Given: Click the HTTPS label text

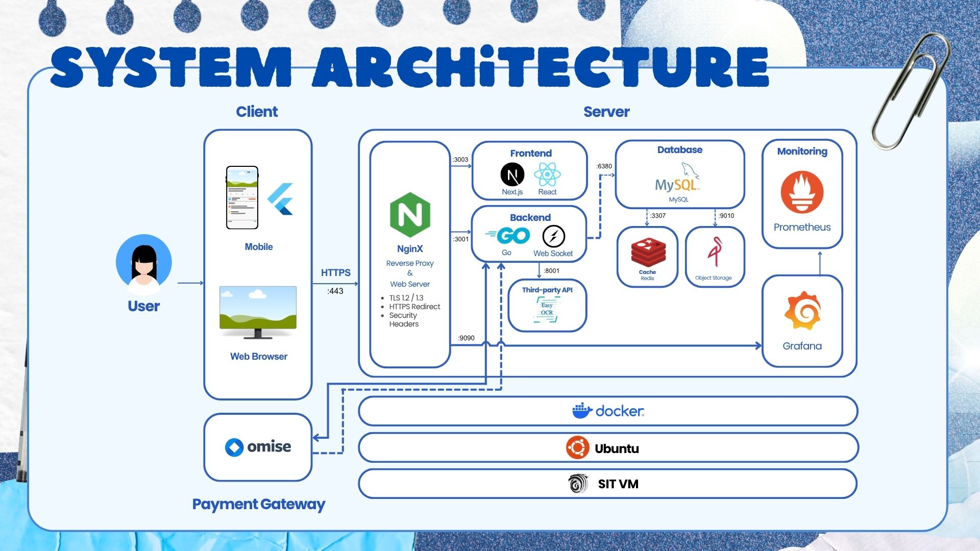Looking at the screenshot, I should (x=335, y=273).
